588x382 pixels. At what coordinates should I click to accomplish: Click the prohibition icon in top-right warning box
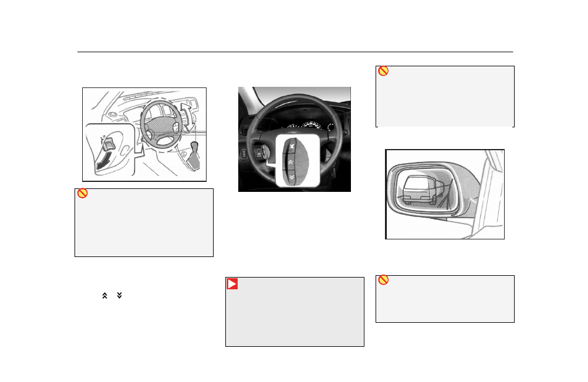tap(383, 71)
